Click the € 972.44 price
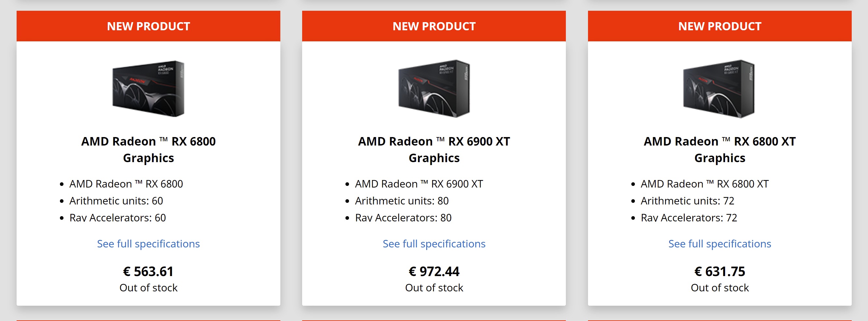 pyautogui.click(x=434, y=272)
